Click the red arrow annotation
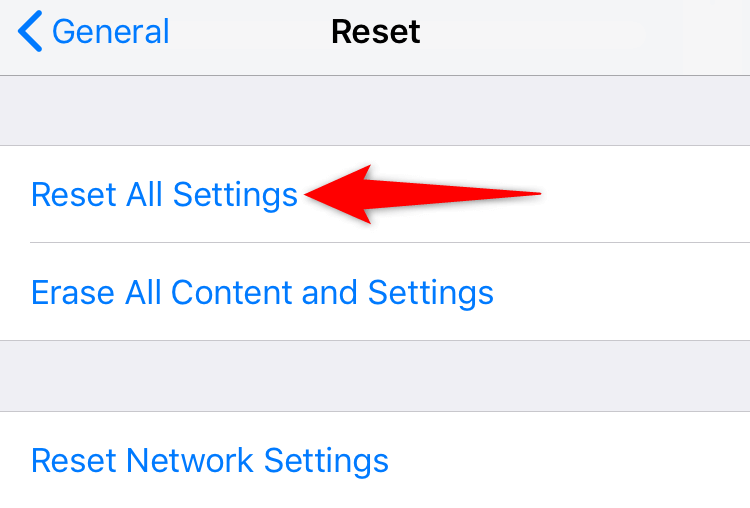750x508 pixels. click(x=423, y=194)
